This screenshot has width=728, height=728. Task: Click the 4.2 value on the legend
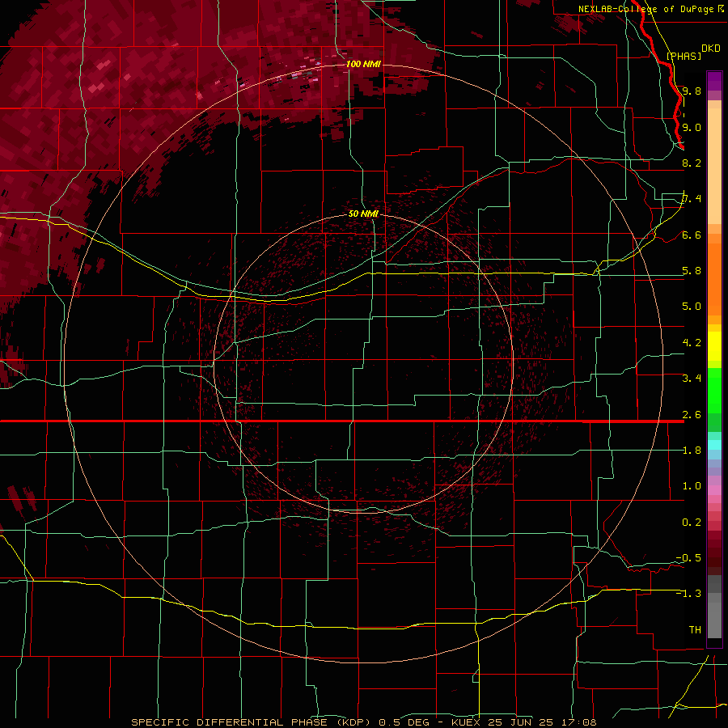692,343
